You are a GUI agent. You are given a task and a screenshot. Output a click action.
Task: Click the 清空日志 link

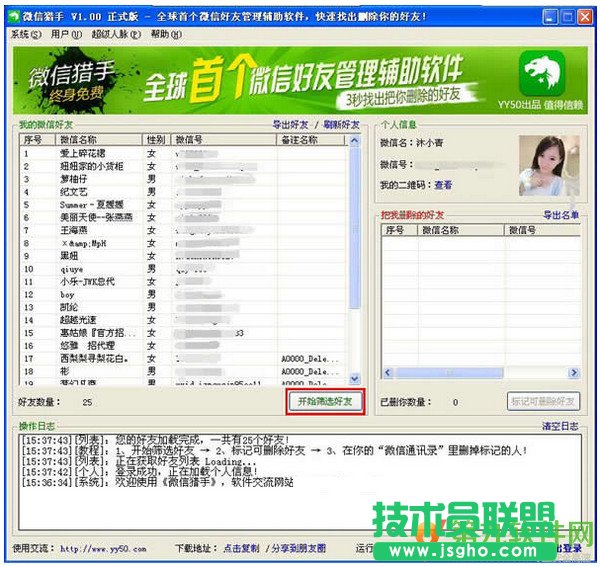(560, 426)
